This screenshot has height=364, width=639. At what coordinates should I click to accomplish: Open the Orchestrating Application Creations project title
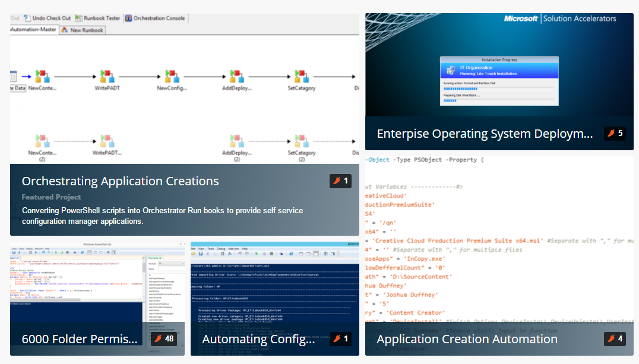coord(120,181)
